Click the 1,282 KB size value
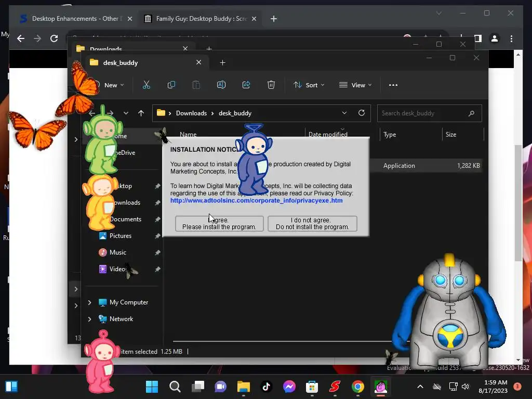 coord(468,166)
